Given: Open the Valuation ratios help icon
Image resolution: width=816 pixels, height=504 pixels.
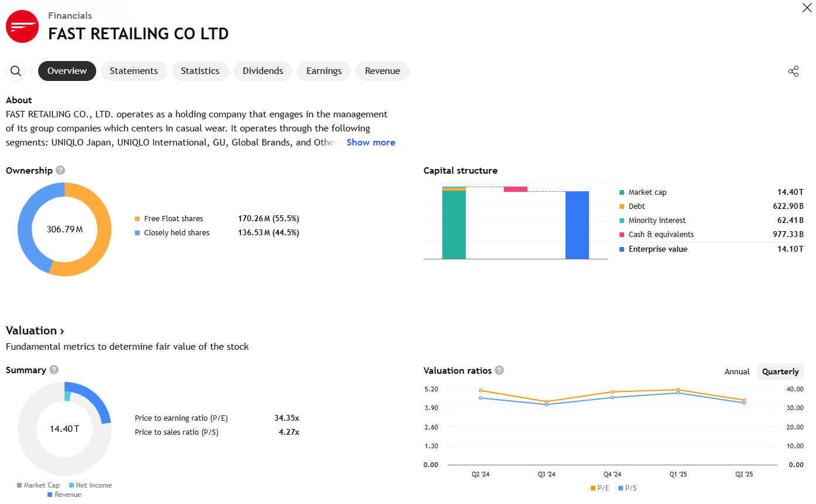Looking at the screenshot, I should point(499,370).
